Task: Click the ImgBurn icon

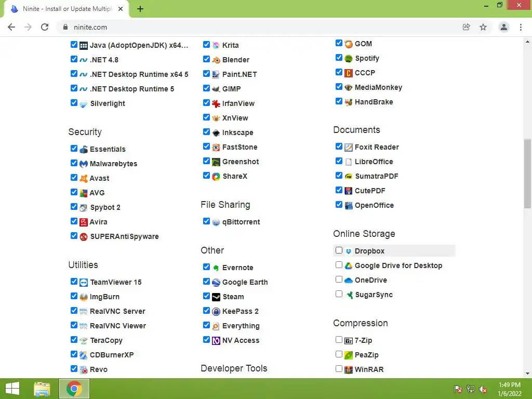Action: 84,297
